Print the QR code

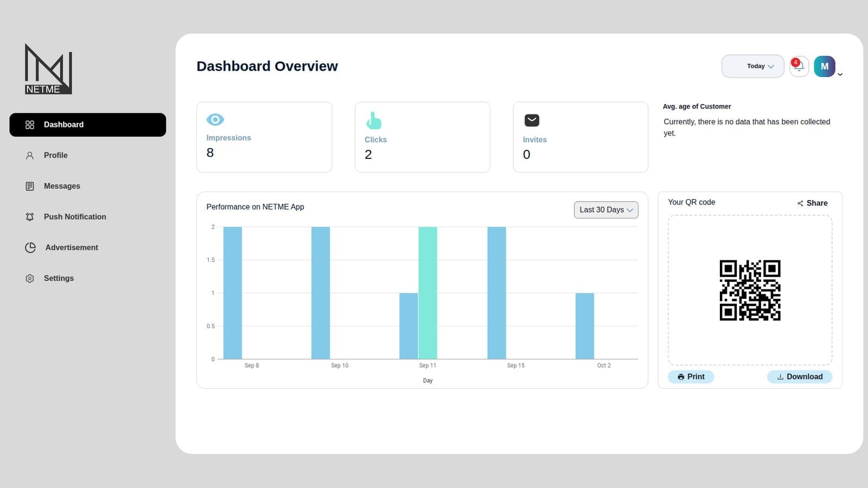[691, 377]
